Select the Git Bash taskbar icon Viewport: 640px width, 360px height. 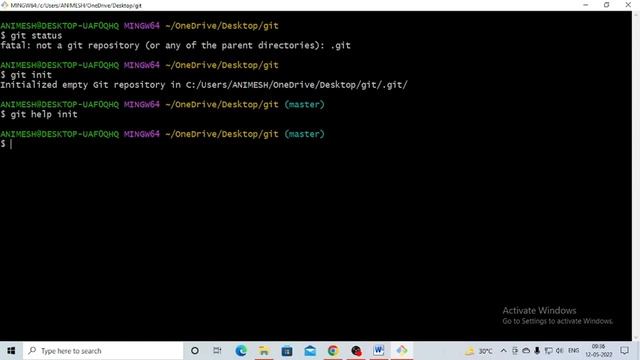click(402, 351)
